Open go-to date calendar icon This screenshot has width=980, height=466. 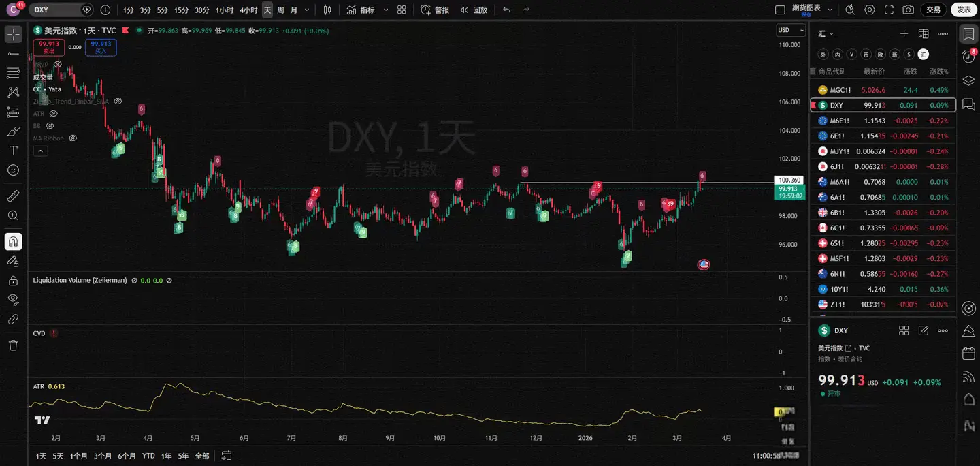227,456
